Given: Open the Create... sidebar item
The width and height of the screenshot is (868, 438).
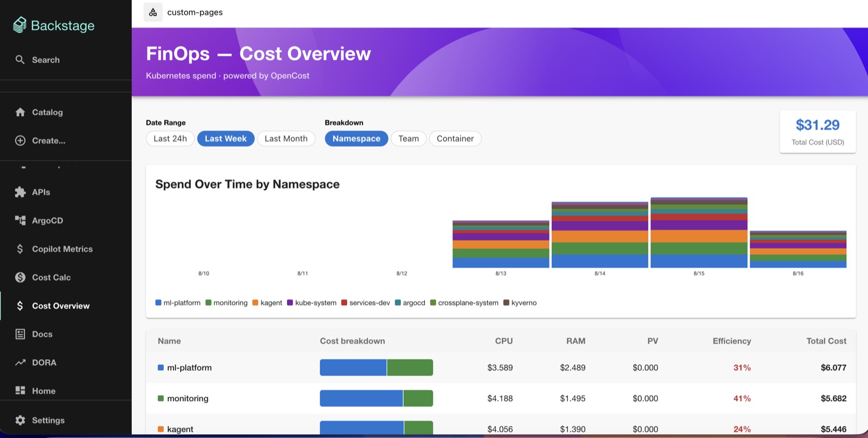Looking at the screenshot, I should coord(66,140).
